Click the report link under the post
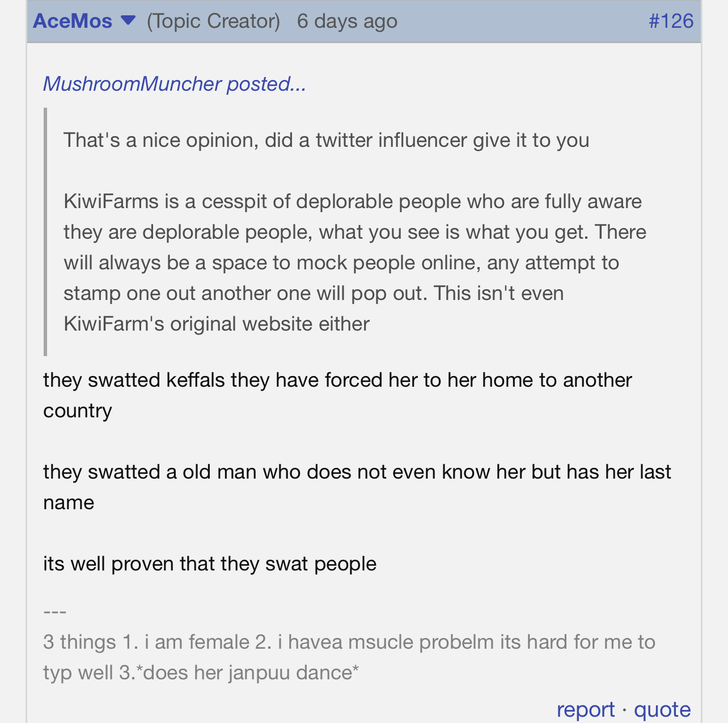 coord(586,709)
